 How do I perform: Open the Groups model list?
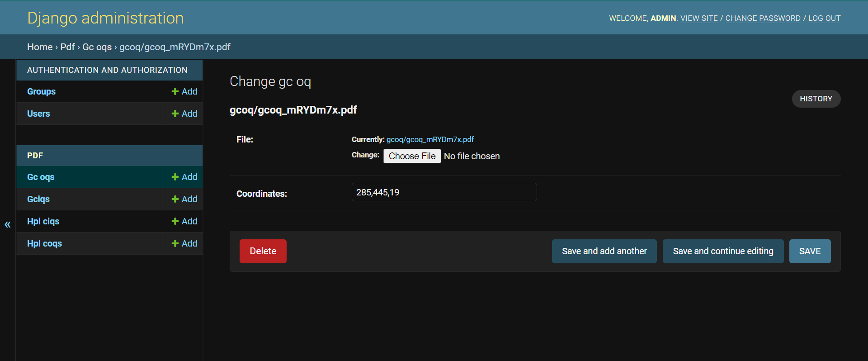pyautogui.click(x=41, y=91)
